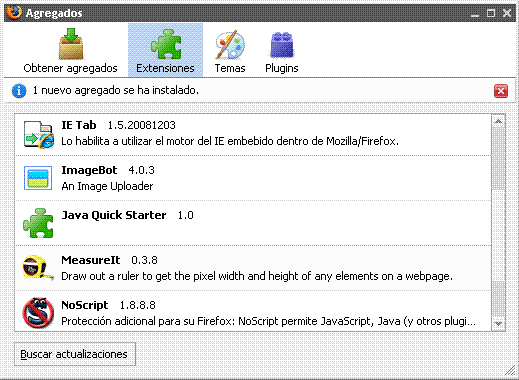Click the 'Protección adicional' description
Viewport: 519px width, 380px height.
click(268, 321)
